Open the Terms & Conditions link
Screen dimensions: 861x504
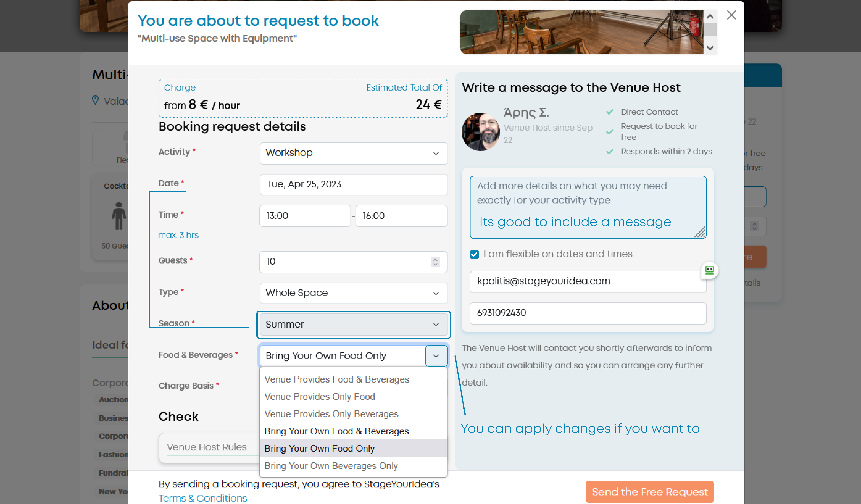click(203, 498)
